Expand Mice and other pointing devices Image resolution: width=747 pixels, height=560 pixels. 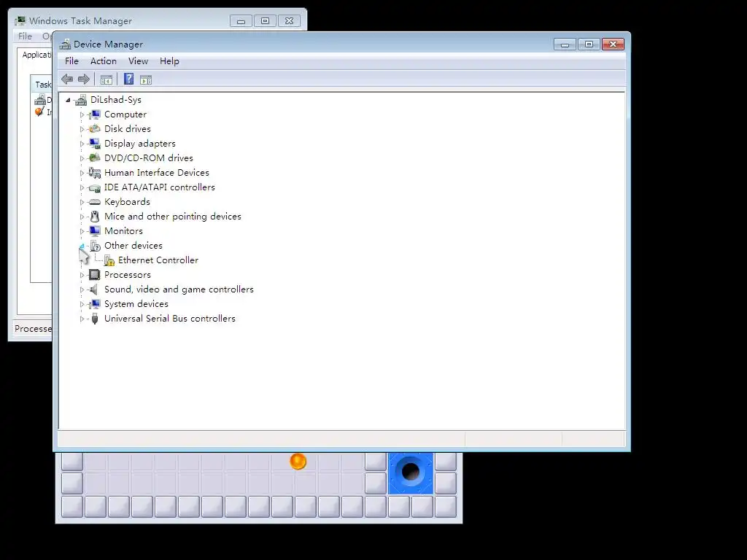click(82, 217)
